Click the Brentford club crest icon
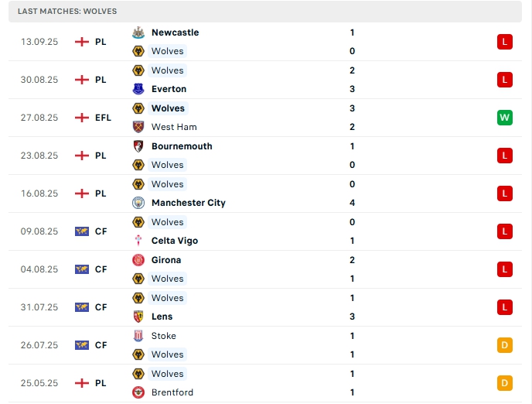 [139, 392]
